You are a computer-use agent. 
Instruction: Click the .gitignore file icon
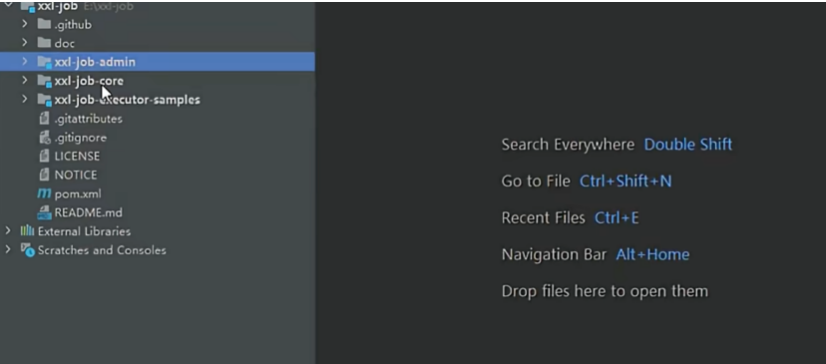pos(45,137)
